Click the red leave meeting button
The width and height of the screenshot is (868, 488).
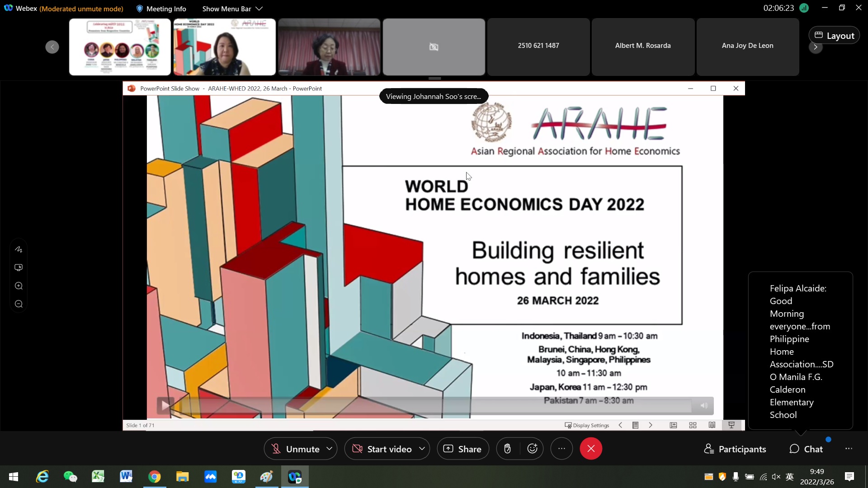pos(590,449)
